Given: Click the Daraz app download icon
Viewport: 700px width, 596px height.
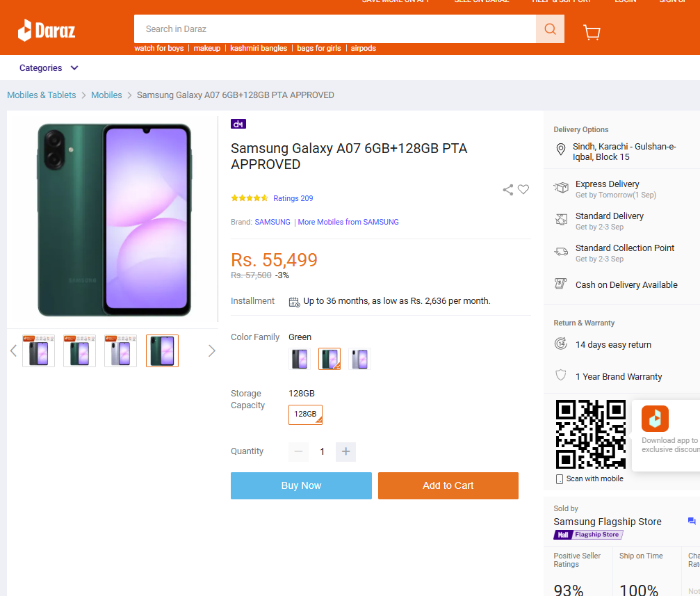Looking at the screenshot, I should pyautogui.click(x=655, y=419).
